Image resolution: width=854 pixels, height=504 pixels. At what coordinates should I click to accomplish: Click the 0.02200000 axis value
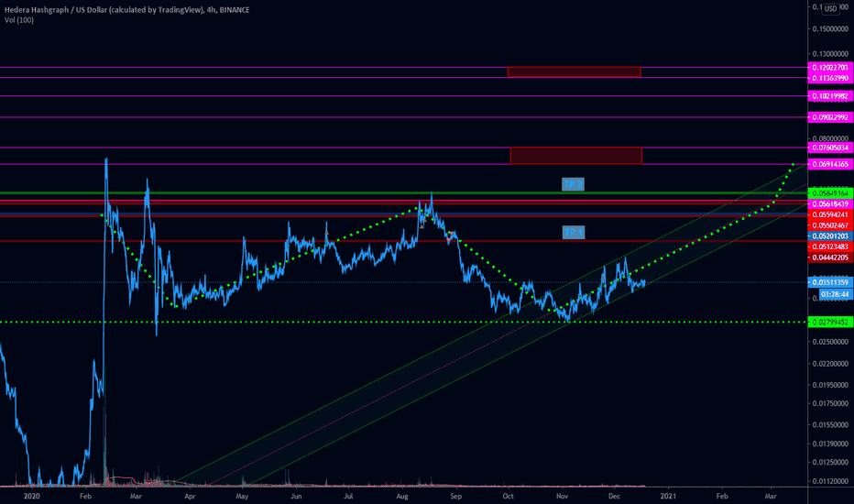830,364
